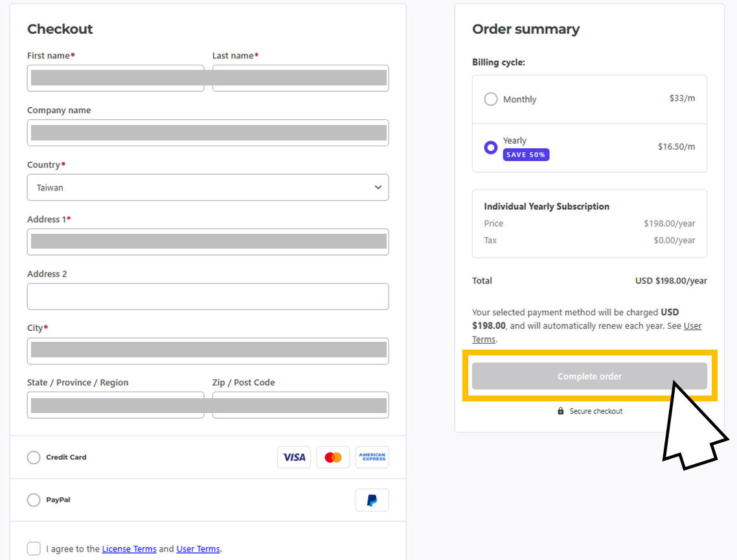Image resolution: width=737 pixels, height=560 pixels.
Task: Open the License Terms link
Action: (130, 549)
